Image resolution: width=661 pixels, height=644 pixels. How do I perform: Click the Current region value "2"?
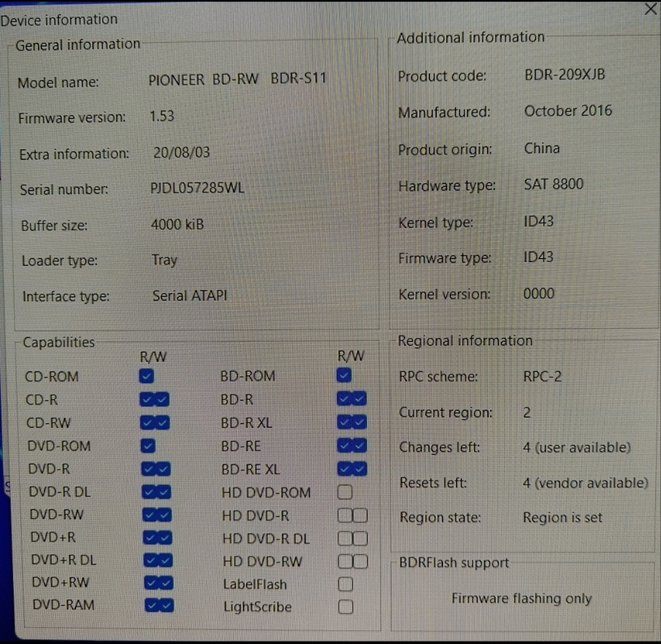527,412
